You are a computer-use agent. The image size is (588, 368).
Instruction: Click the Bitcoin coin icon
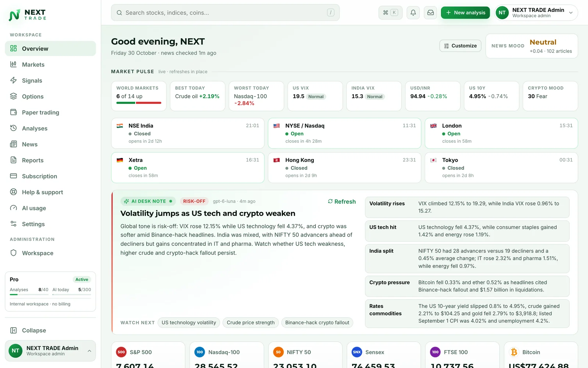point(514,352)
